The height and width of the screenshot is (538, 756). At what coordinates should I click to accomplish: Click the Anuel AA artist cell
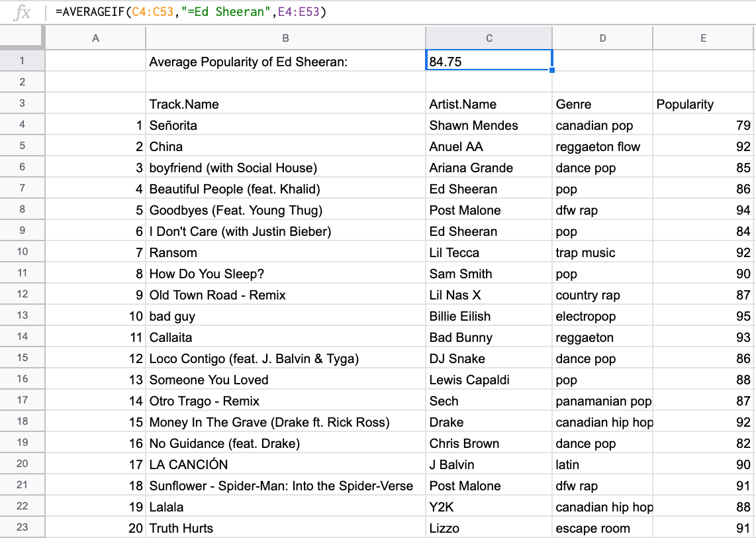(489, 146)
